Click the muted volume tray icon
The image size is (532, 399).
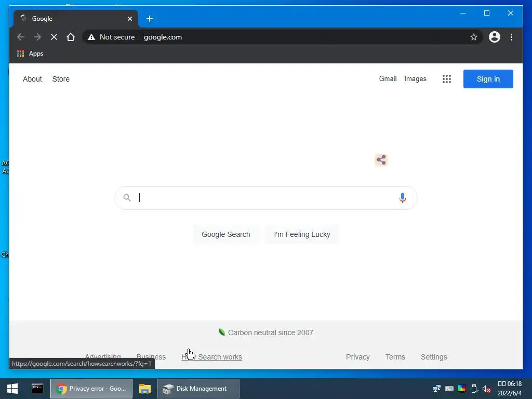tap(486, 389)
